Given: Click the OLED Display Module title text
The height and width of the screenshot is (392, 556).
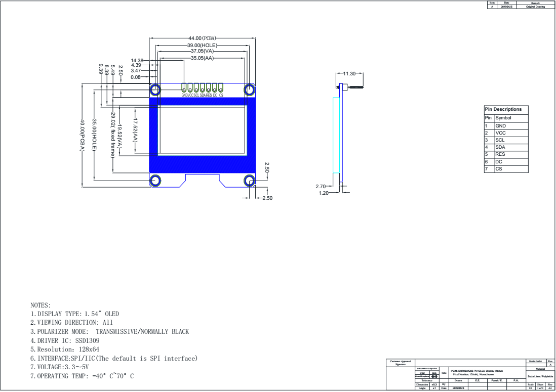Looking at the screenshot, I should (x=479, y=371).
